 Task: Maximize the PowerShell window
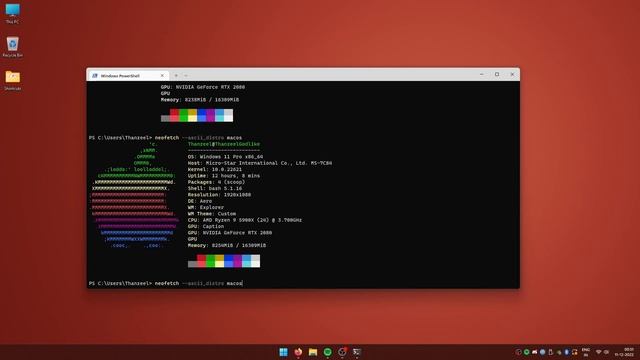coord(497,74)
